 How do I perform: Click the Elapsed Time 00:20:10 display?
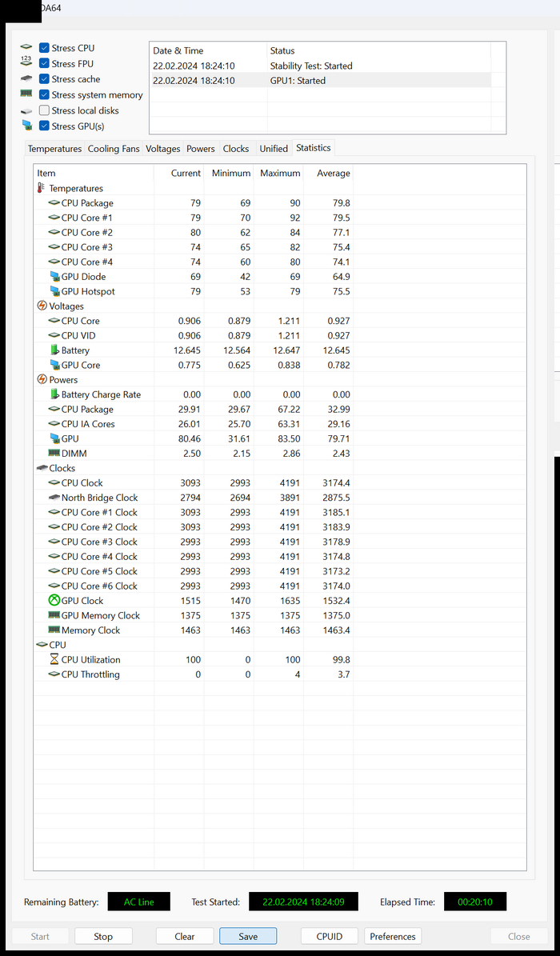coord(475,902)
